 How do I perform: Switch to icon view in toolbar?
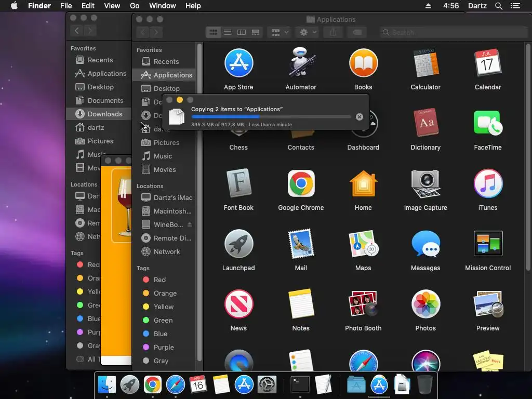[x=213, y=32]
